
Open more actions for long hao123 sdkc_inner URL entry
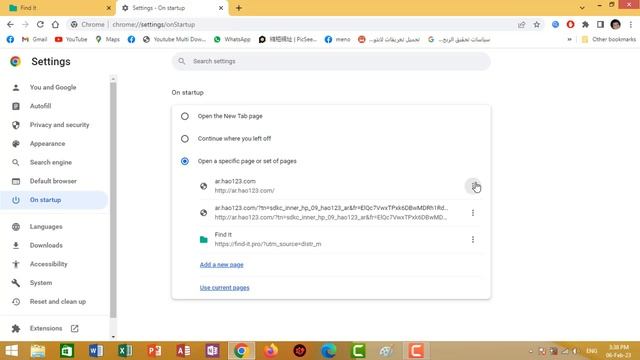pyautogui.click(x=473, y=213)
